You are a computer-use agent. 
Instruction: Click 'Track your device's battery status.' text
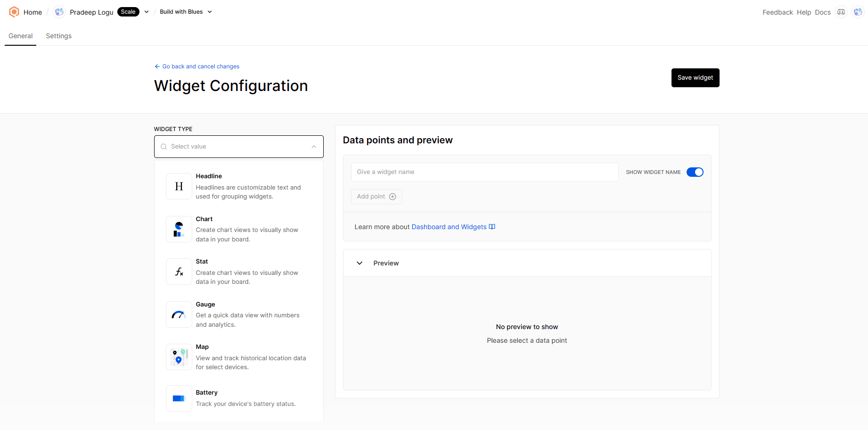tap(246, 404)
